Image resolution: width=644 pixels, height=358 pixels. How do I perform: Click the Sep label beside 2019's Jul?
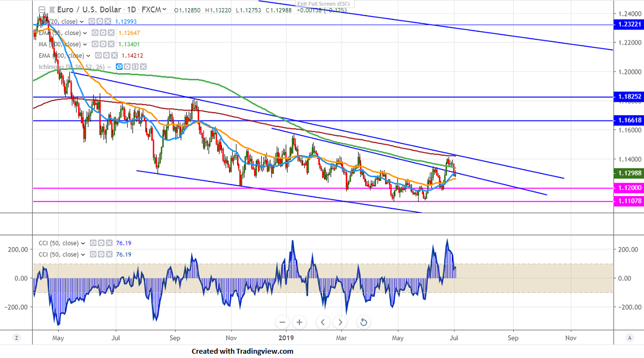pyautogui.click(x=513, y=338)
